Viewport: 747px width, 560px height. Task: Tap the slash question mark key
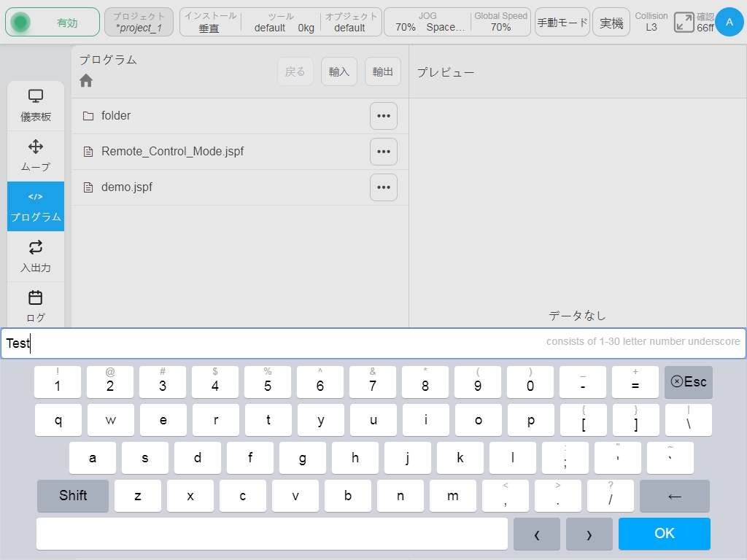[x=611, y=496]
